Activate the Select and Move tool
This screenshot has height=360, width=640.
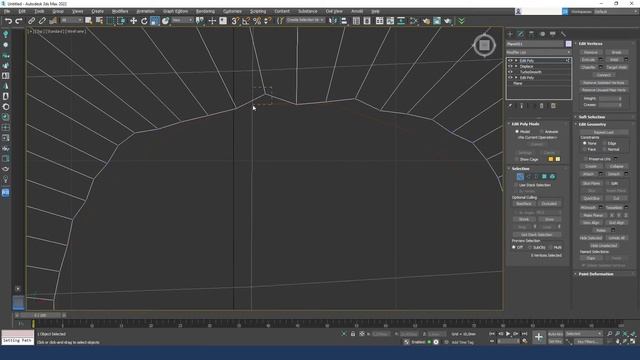pos(133,21)
